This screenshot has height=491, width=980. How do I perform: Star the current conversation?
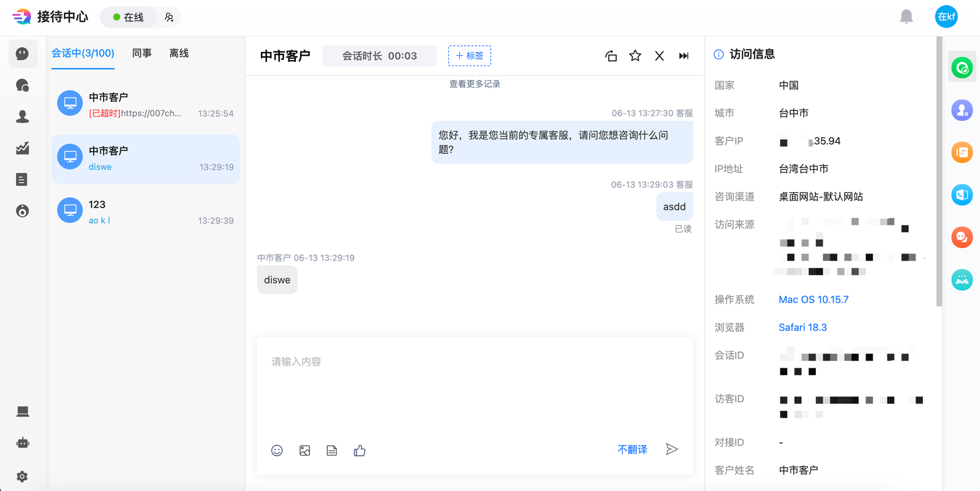coord(635,56)
